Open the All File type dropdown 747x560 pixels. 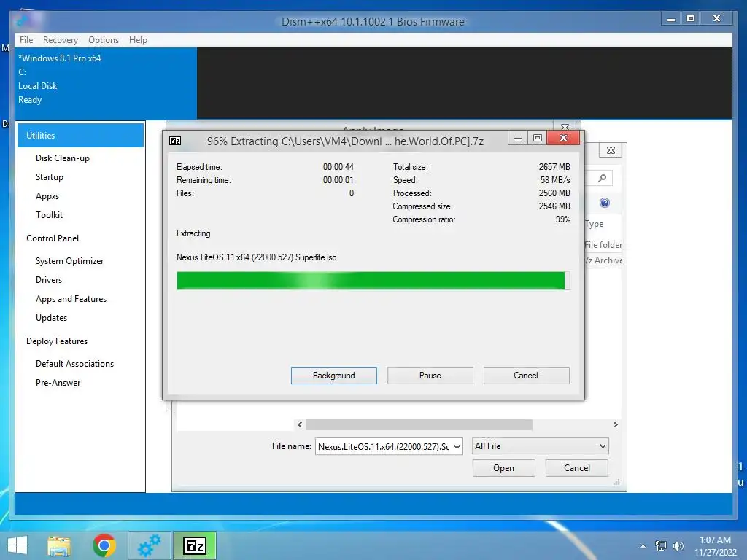pyautogui.click(x=541, y=446)
